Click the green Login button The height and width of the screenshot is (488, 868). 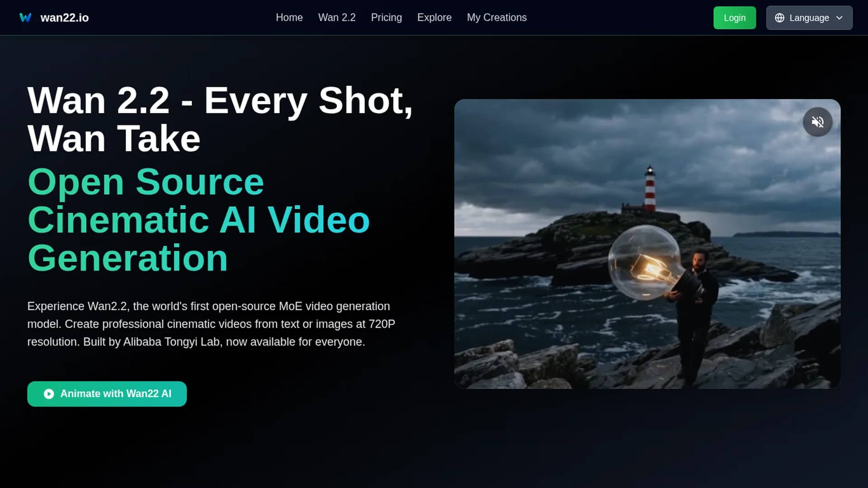coord(735,18)
